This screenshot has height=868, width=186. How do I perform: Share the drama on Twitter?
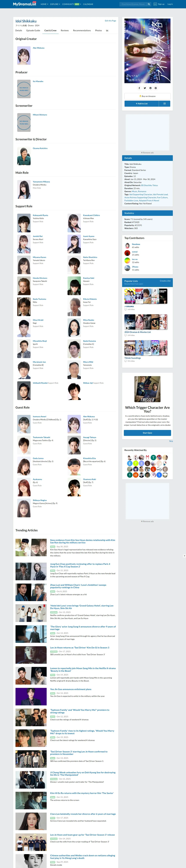[145, 88]
